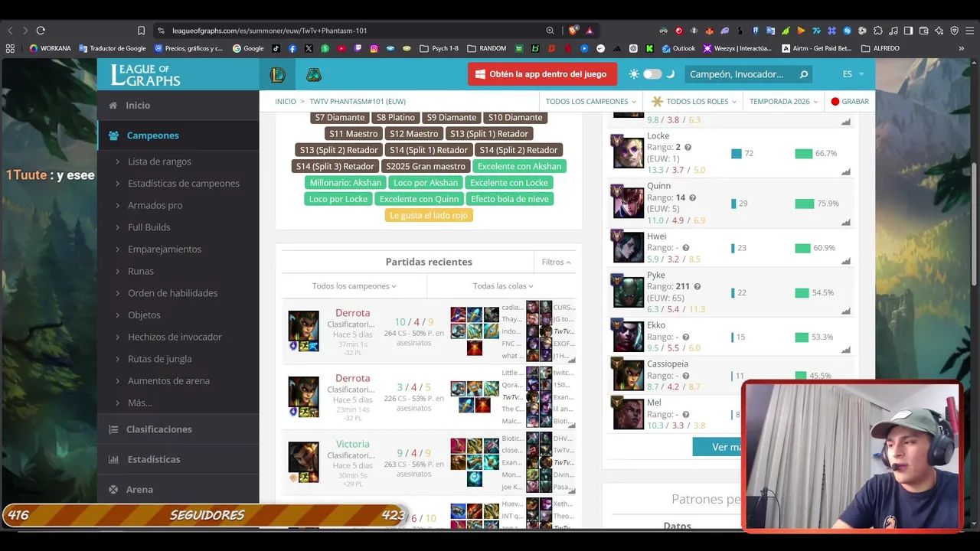Screen dimensions: 980x551
Task: Open the League of Legends game switcher icon
Action: coord(278,74)
